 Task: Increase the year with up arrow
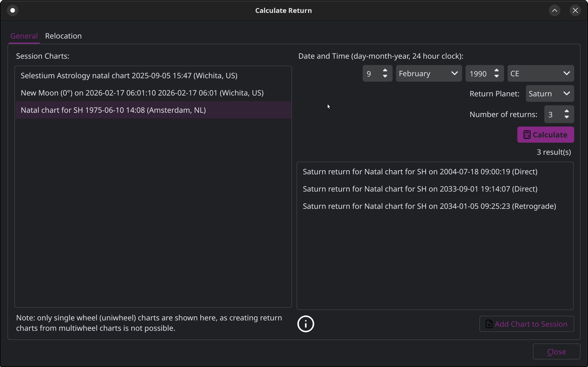(496, 71)
